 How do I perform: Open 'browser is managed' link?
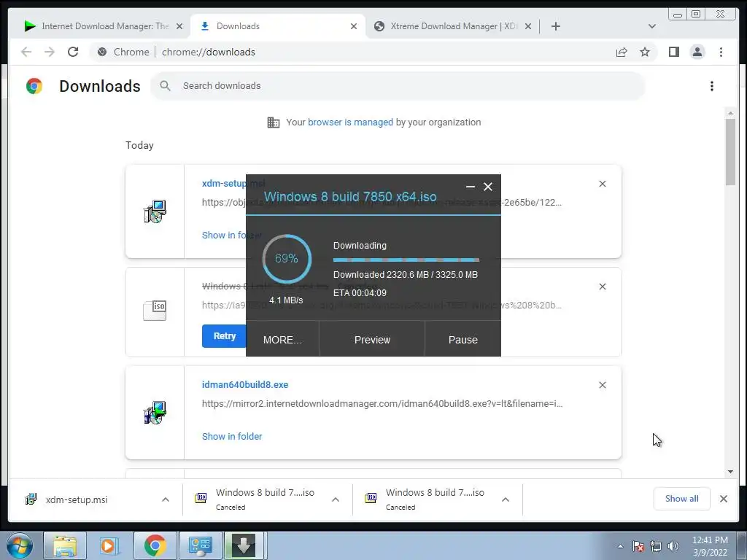tap(350, 122)
